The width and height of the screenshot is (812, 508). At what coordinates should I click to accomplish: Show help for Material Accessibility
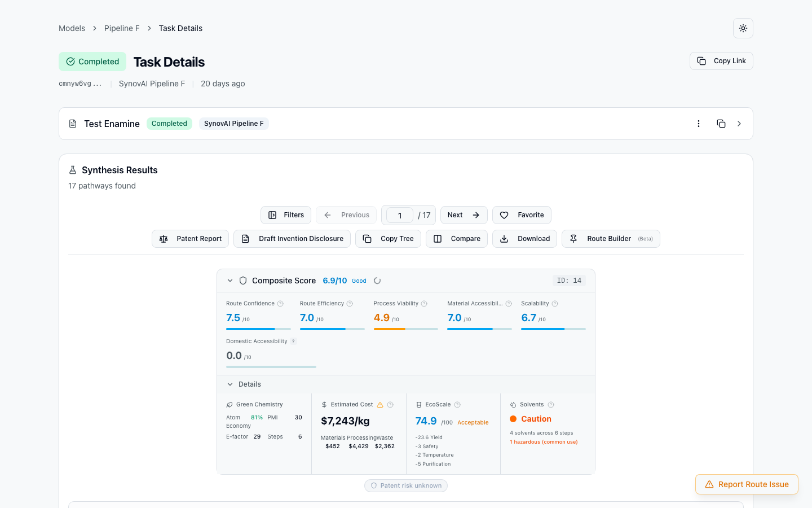pyautogui.click(x=509, y=304)
